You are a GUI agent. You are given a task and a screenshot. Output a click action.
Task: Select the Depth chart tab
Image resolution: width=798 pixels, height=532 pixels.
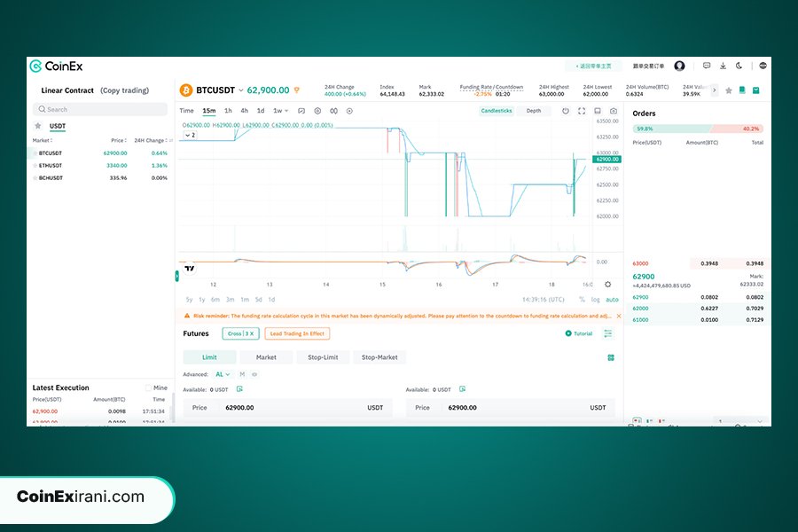click(533, 111)
